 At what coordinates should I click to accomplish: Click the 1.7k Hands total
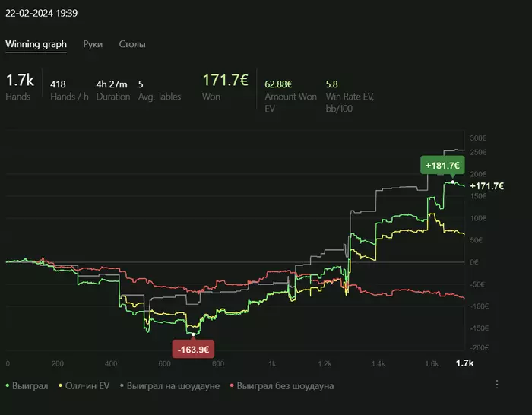20,81
